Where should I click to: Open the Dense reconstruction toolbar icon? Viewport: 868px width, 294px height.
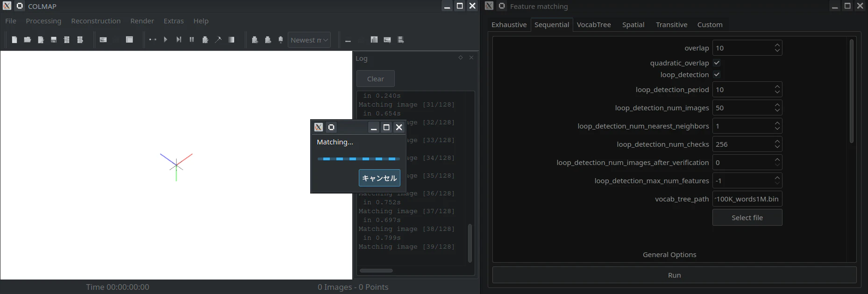pyautogui.click(x=231, y=40)
